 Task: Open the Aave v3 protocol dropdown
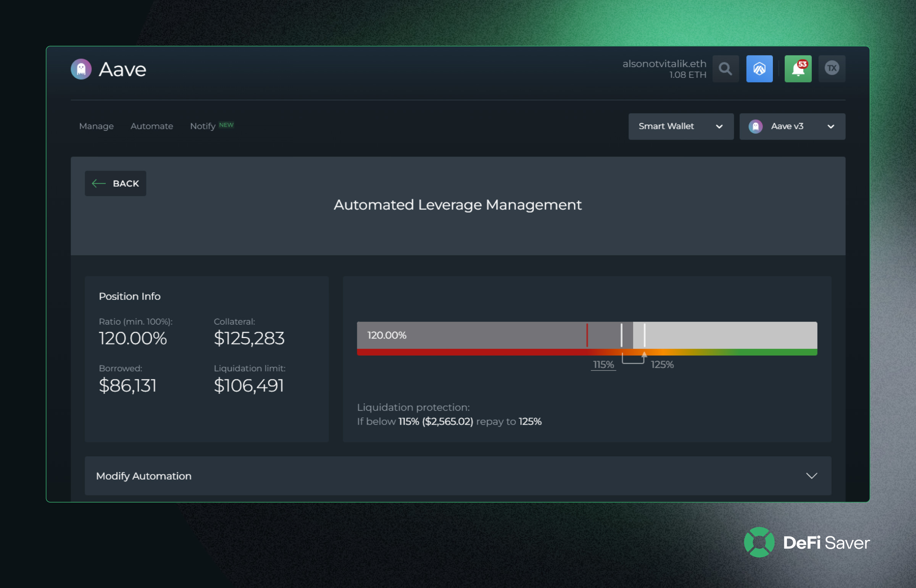point(792,126)
